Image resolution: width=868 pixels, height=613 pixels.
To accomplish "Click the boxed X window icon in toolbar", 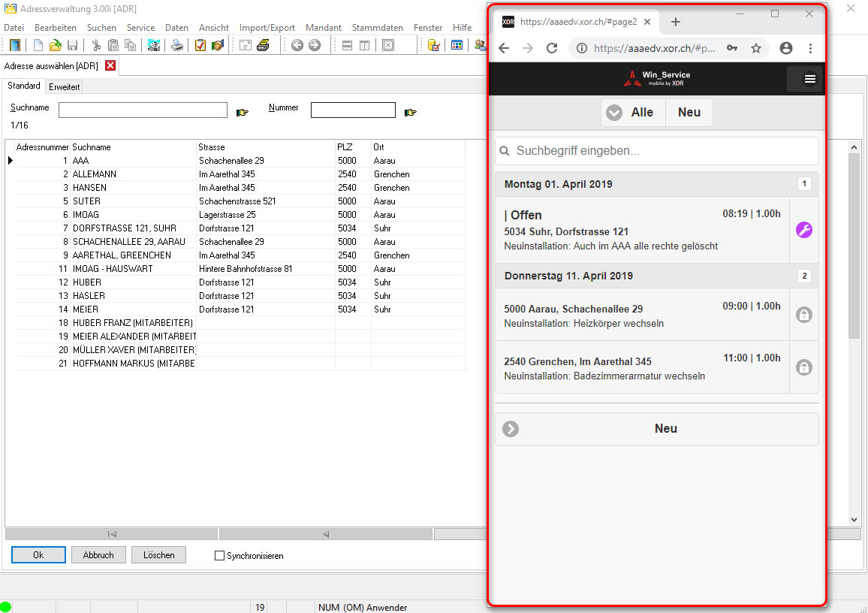I will [x=388, y=45].
